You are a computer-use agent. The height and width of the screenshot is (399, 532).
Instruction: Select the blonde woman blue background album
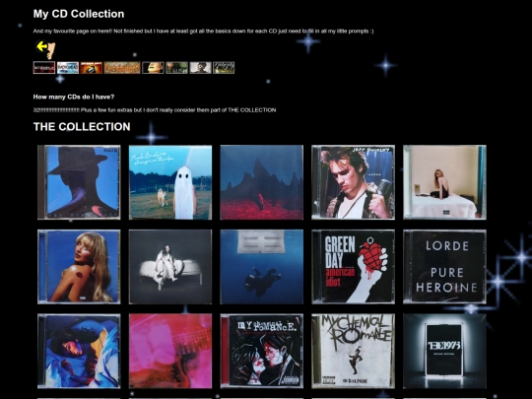pyautogui.click(x=79, y=267)
